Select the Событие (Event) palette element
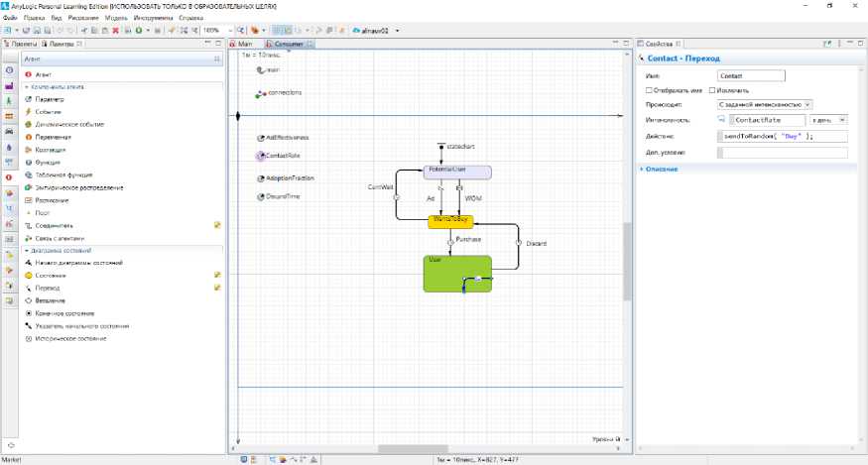Screen dimensions: 868x465 pos(49,112)
